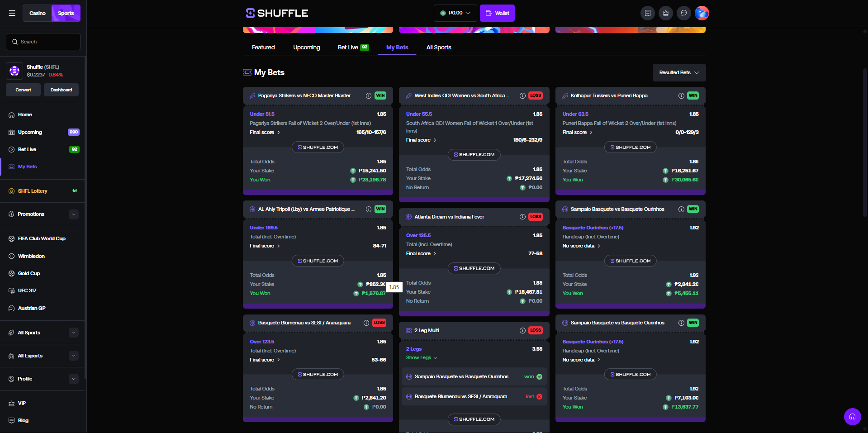Open the balance currency dropdown
This screenshot has height=433, width=868.
pos(455,13)
